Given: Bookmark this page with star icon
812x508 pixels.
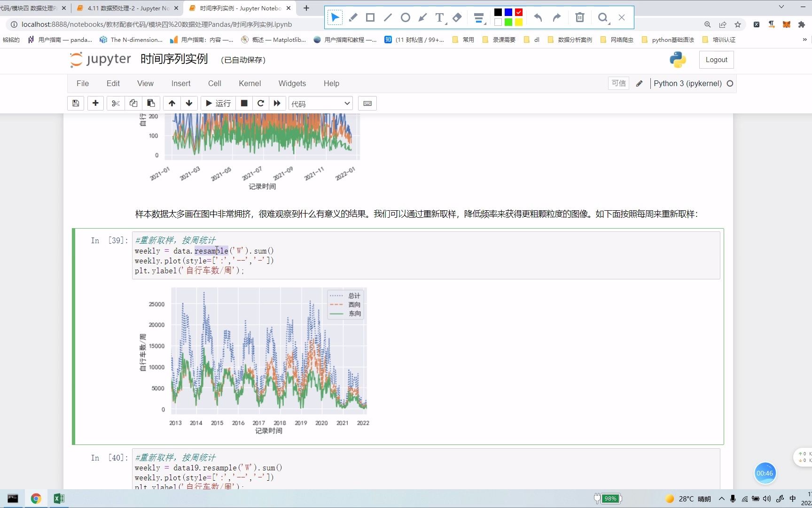Looking at the screenshot, I should click(x=738, y=24).
